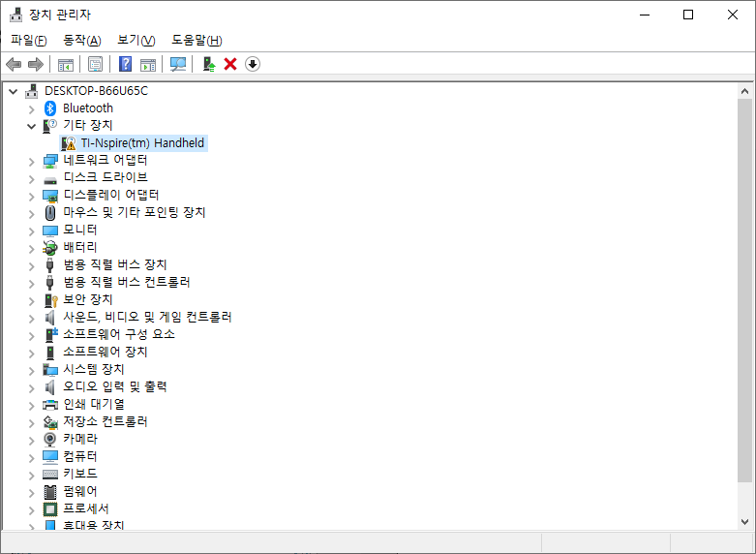Click the 인쇄 대기열 printer icon
The width and height of the screenshot is (756, 554).
(x=50, y=405)
